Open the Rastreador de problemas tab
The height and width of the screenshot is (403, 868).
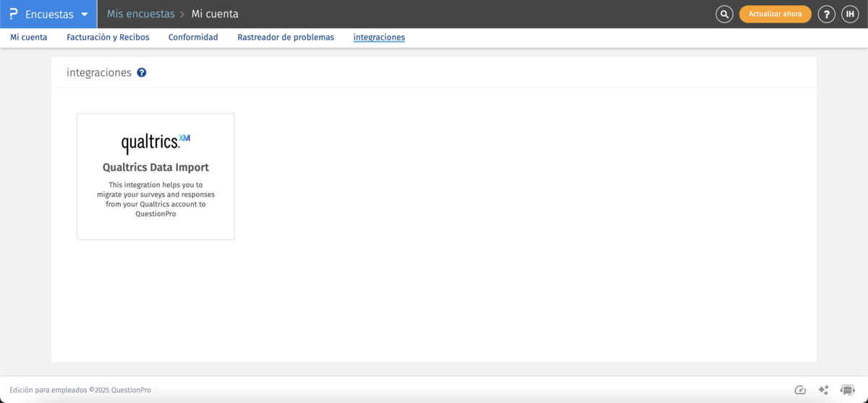point(286,38)
